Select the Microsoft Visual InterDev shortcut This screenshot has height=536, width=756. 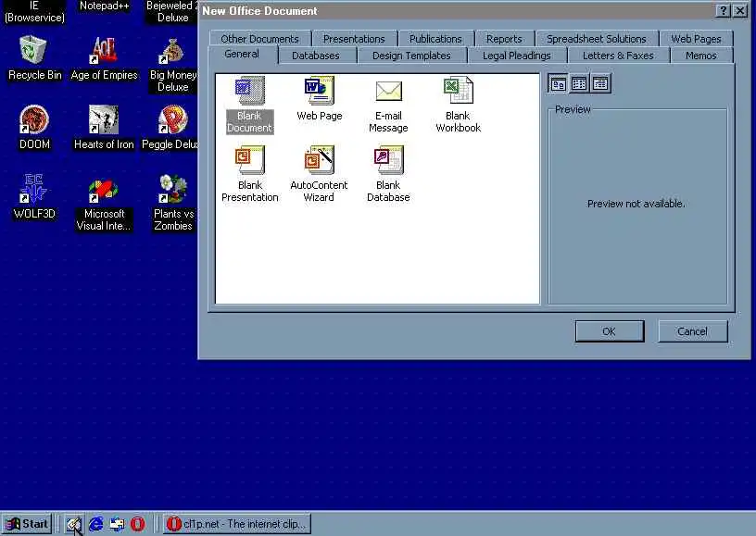pos(104,204)
